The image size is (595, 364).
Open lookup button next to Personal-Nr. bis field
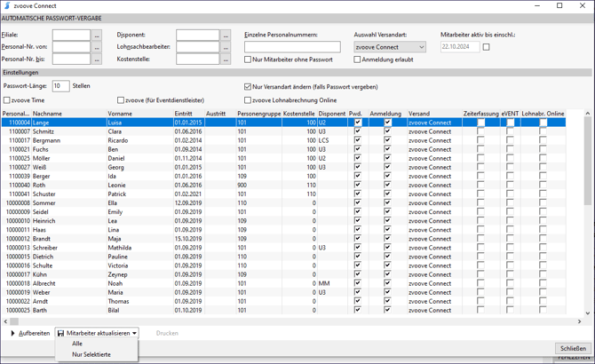point(97,59)
